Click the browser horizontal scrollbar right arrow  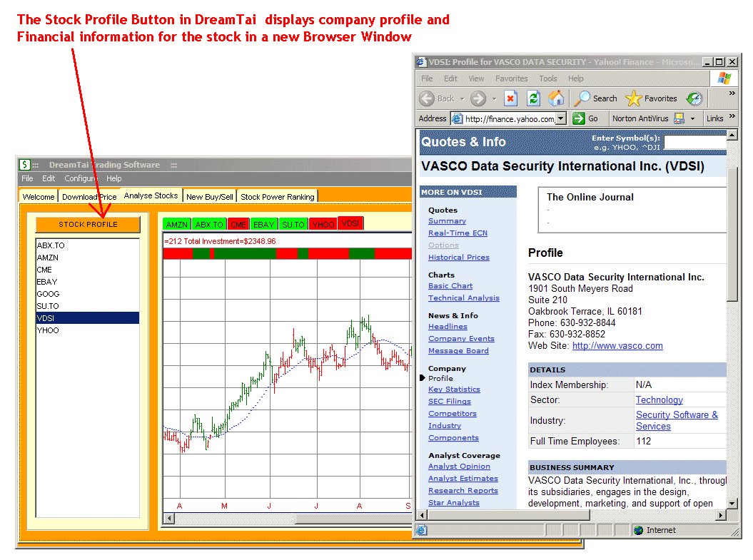point(721,515)
